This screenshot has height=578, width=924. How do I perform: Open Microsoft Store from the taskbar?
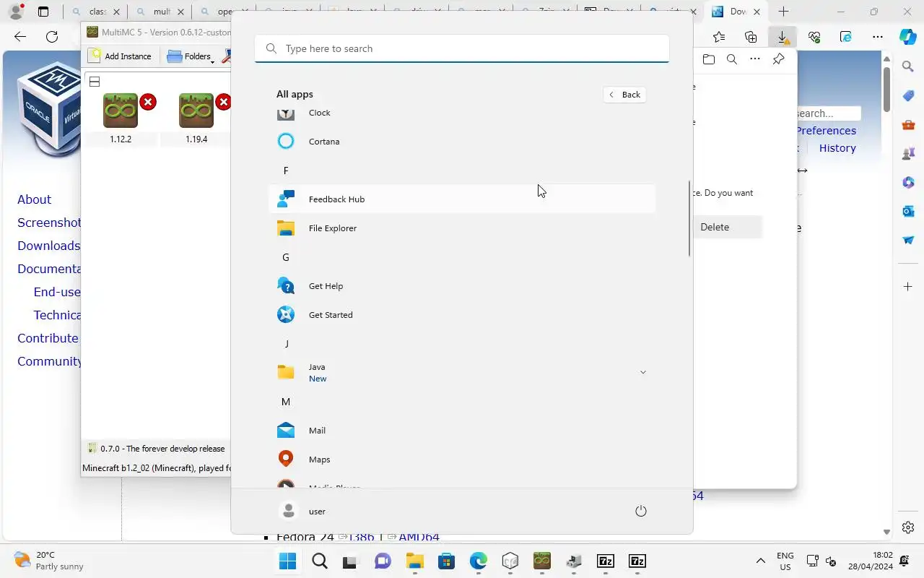pos(446,561)
